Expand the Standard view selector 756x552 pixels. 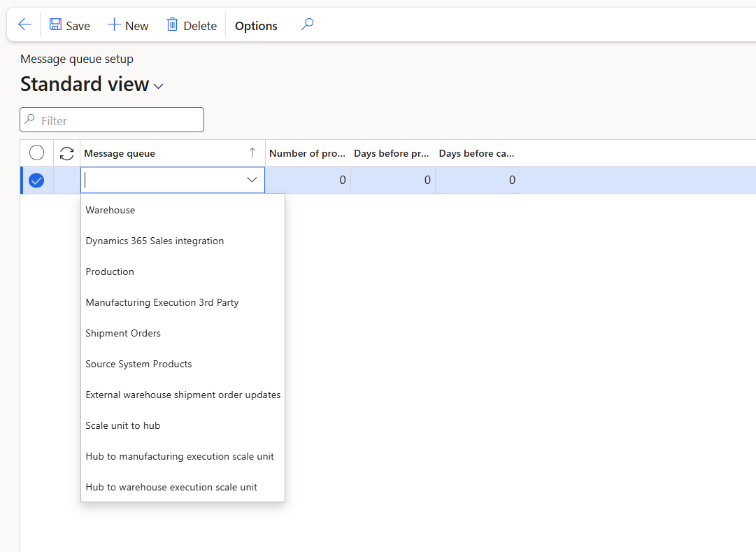click(159, 86)
